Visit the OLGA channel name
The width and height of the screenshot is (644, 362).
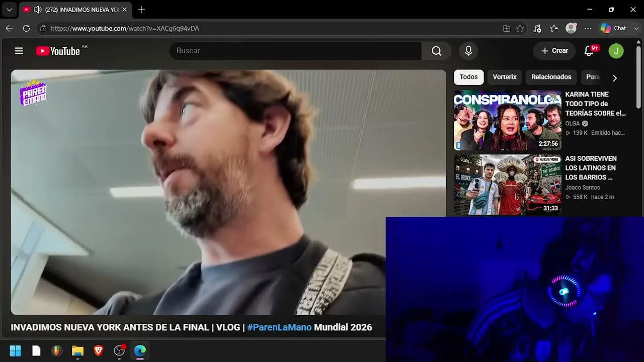click(x=573, y=123)
